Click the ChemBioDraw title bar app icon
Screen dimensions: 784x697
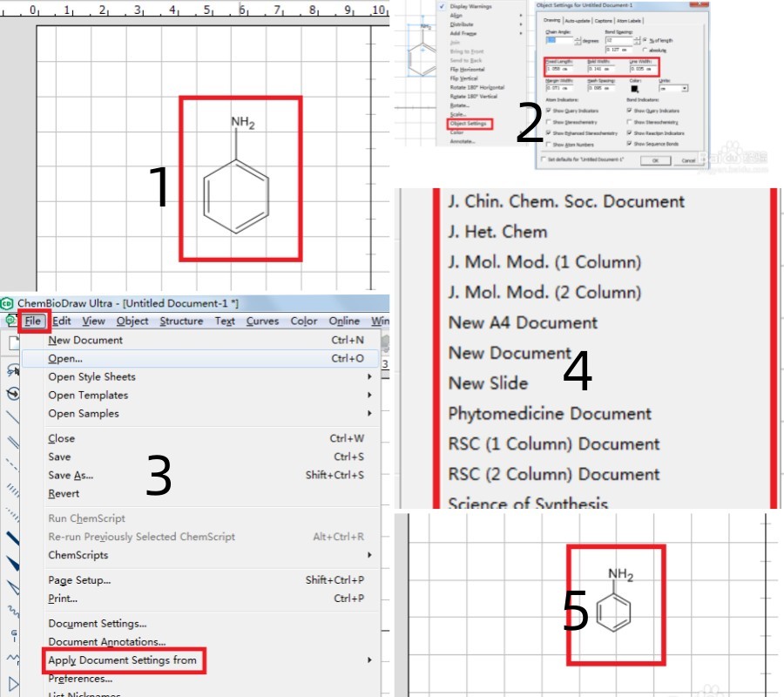pyautogui.click(x=6, y=303)
